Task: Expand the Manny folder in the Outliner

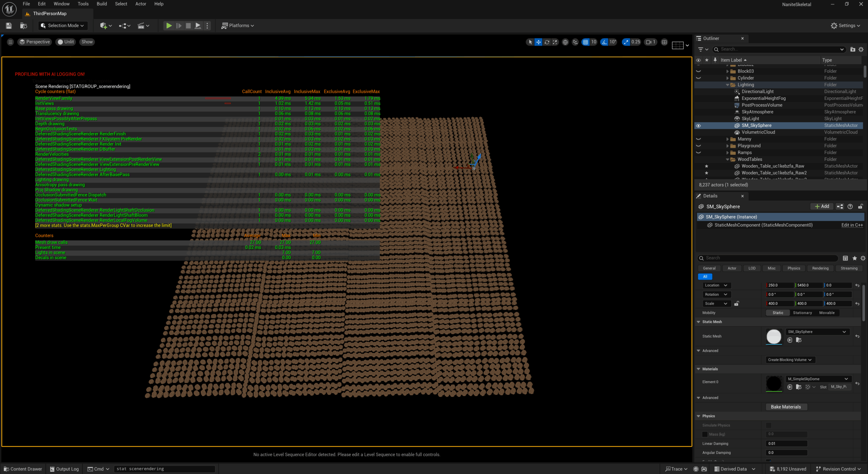Action: pos(727,139)
